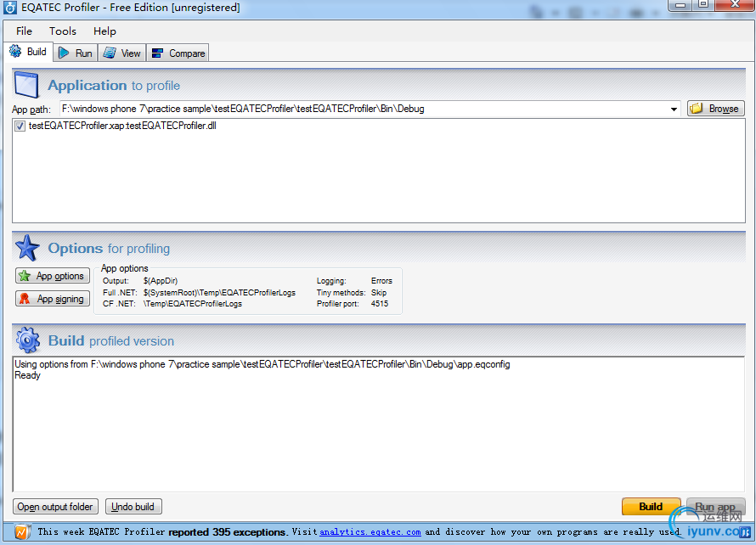Click the CF .NET path \Temp\EQATECProfilerLogs
Viewport: 756px width, 545px height.
193,304
